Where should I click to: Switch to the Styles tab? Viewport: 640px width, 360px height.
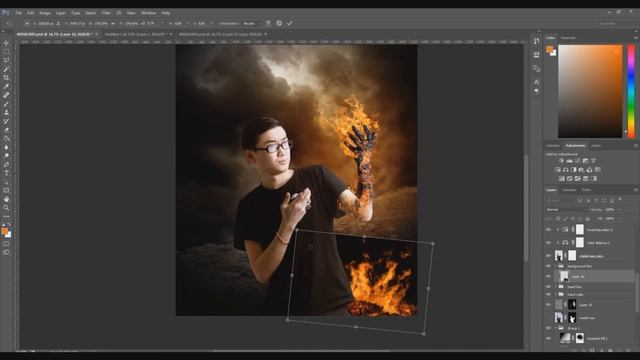(x=596, y=146)
